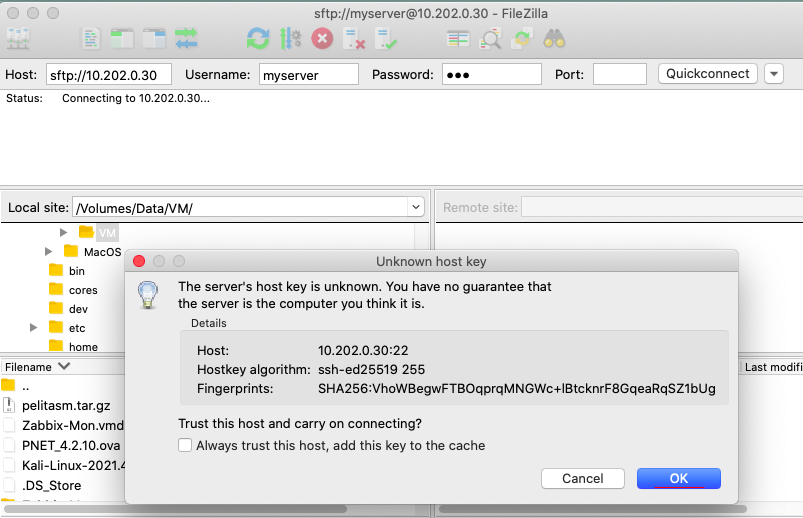Viewport: 803px width, 518px height.
Task: Search for files binoculars icon
Action: click(x=554, y=39)
